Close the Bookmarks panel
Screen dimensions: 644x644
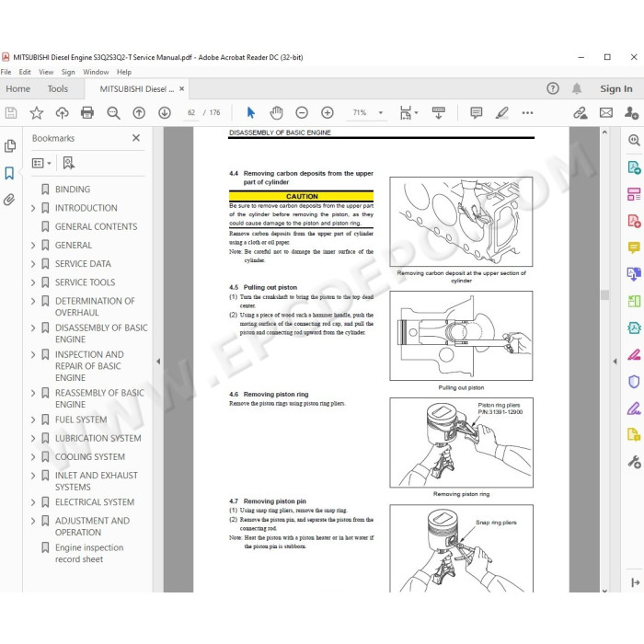136,138
